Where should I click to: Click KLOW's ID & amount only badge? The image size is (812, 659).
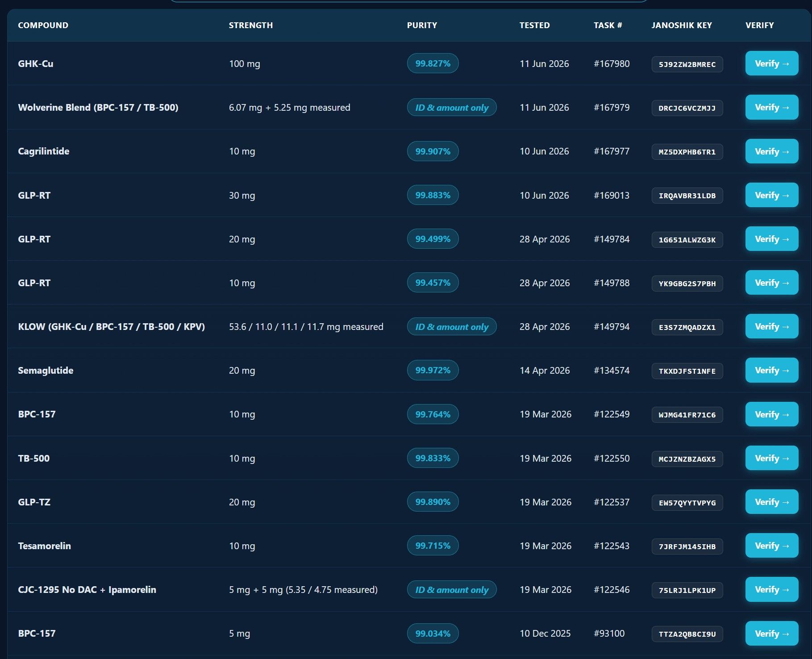pos(452,327)
